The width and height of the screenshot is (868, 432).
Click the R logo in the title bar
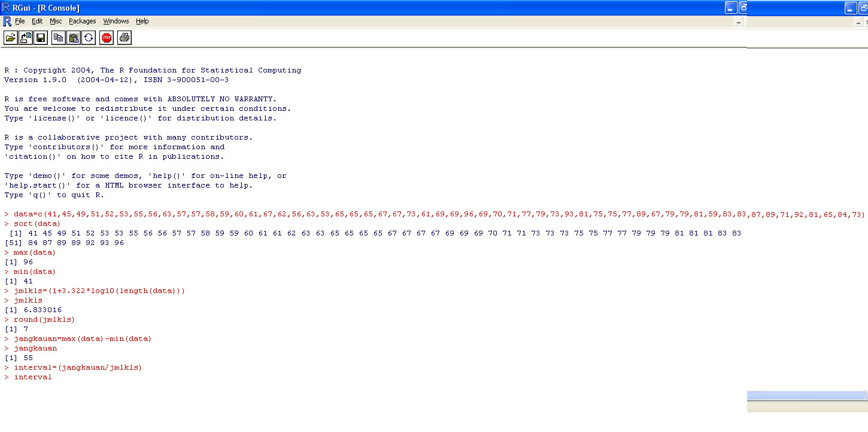[7, 8]
